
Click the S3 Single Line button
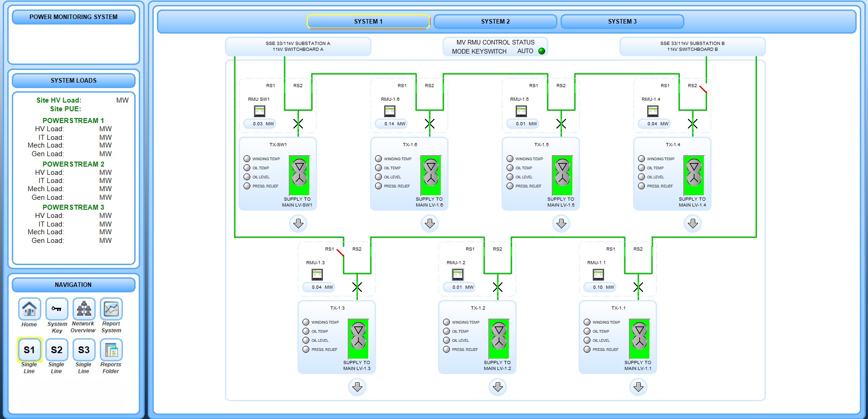tap(84, 350)
